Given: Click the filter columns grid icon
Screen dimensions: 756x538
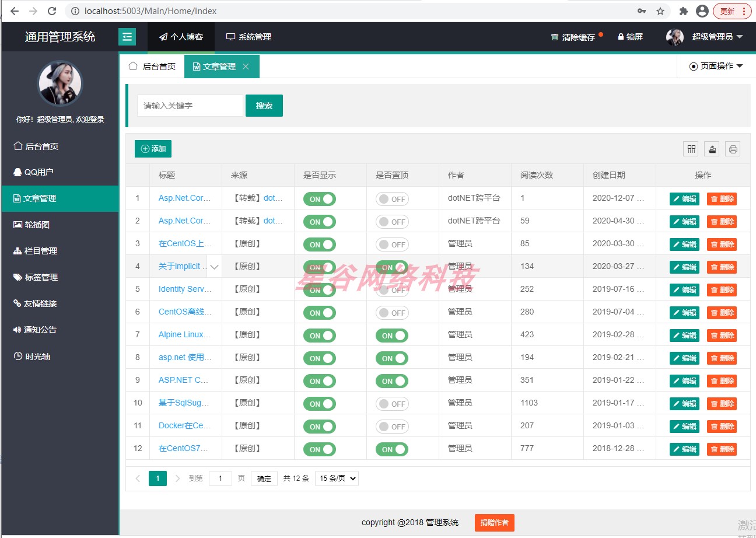Looking at the screenshot, I should coord(691,149).
